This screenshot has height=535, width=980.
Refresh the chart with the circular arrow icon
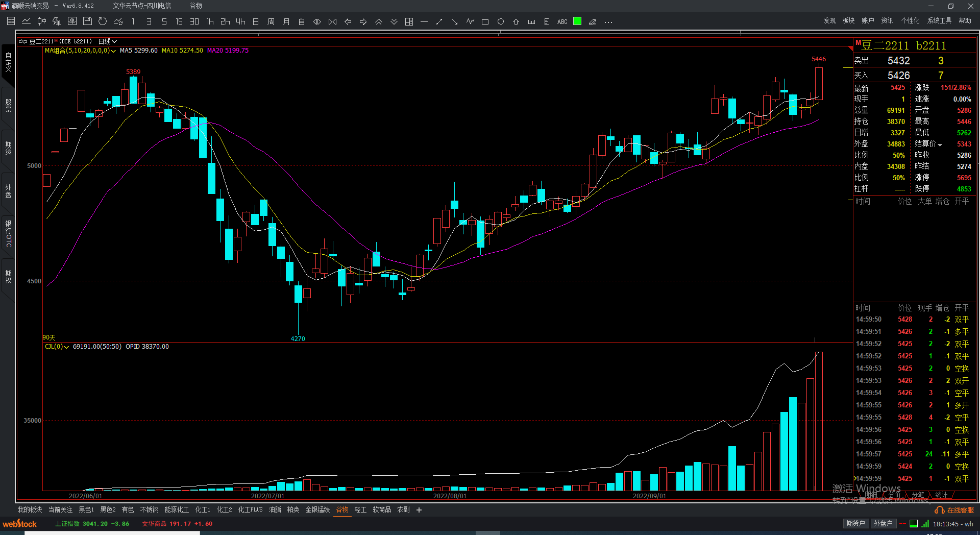(x=103, y=21)
